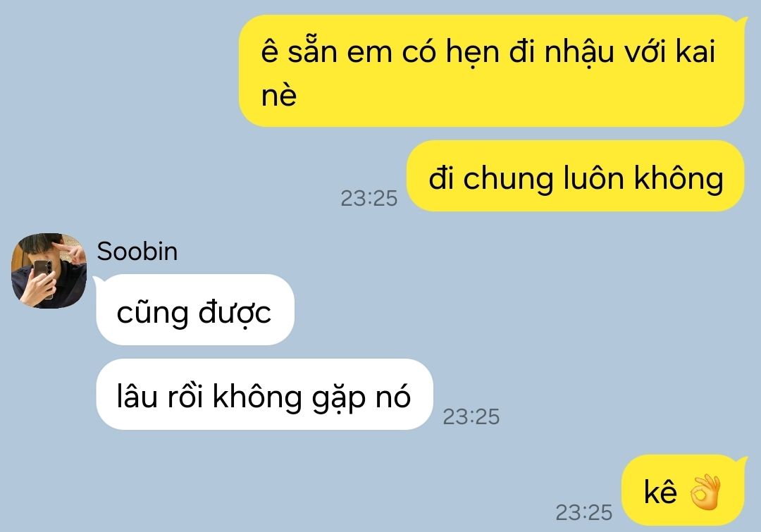Open Soobin's profile picture

pyautogui.click(x=49, y=271)
